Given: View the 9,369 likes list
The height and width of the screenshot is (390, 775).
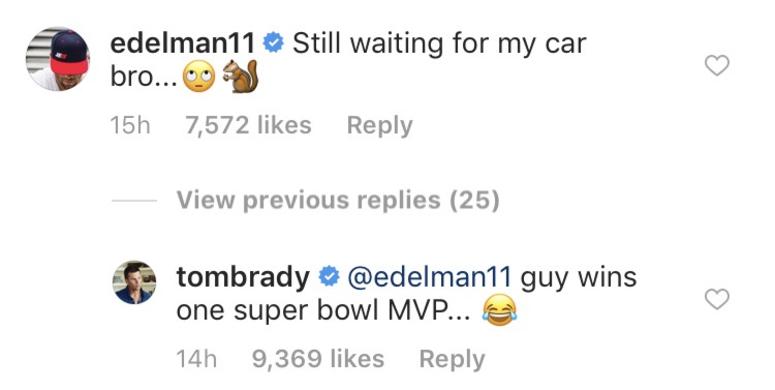Looking at the screenshot, I should tap(318, 359).
